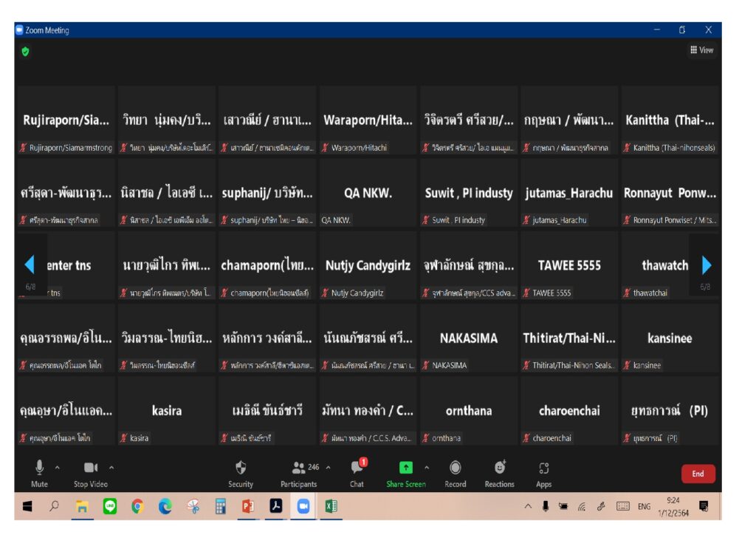This screenshot has height=535, width=756.
Task: Select participant tile Ronnayut Ponwiset
Action: click(670, 193)
